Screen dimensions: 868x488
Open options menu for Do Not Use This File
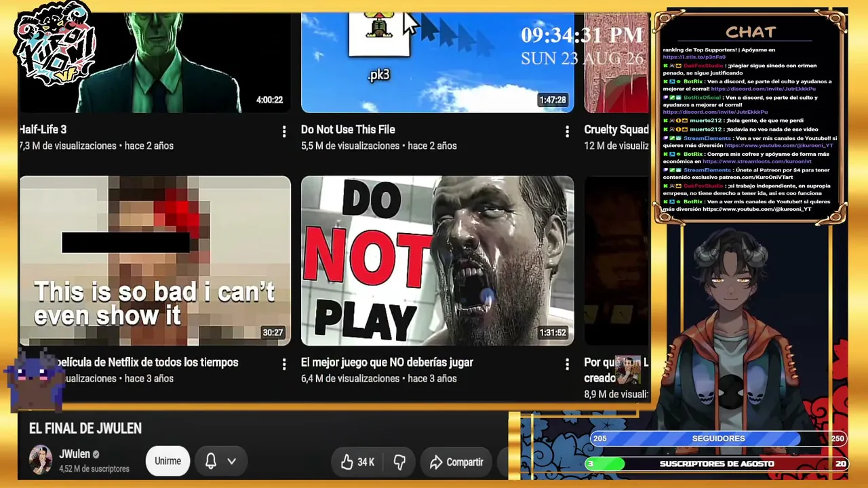click(567, 131)
